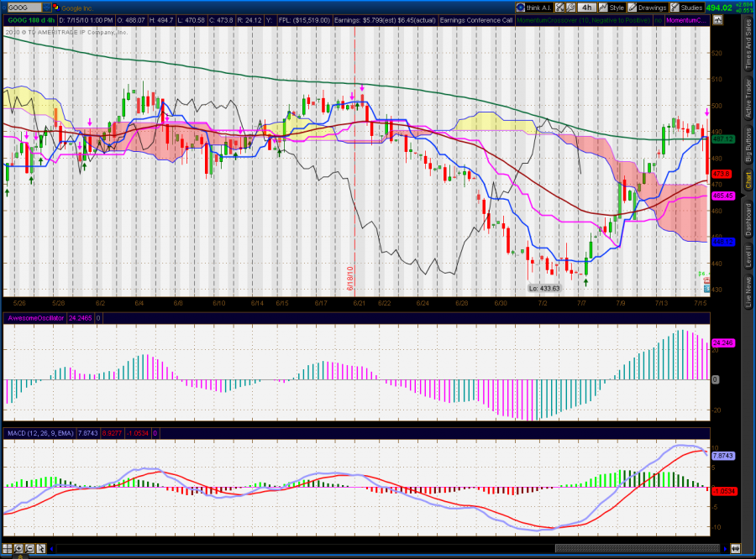Open the Dashboard side tab
The image size is (756, 559).
(748, 219)
